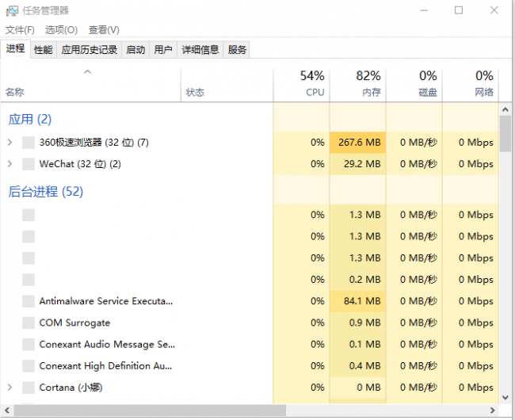The image size is (515, 420).
Task: Close the Task Manager window
Action: click(494, 10)
